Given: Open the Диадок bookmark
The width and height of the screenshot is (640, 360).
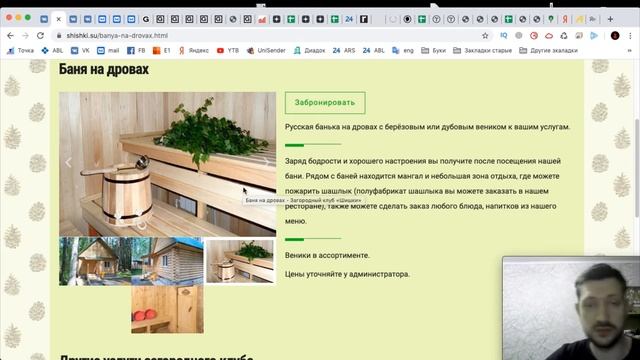Looking at the screenshot, I should tap(309, 51).
